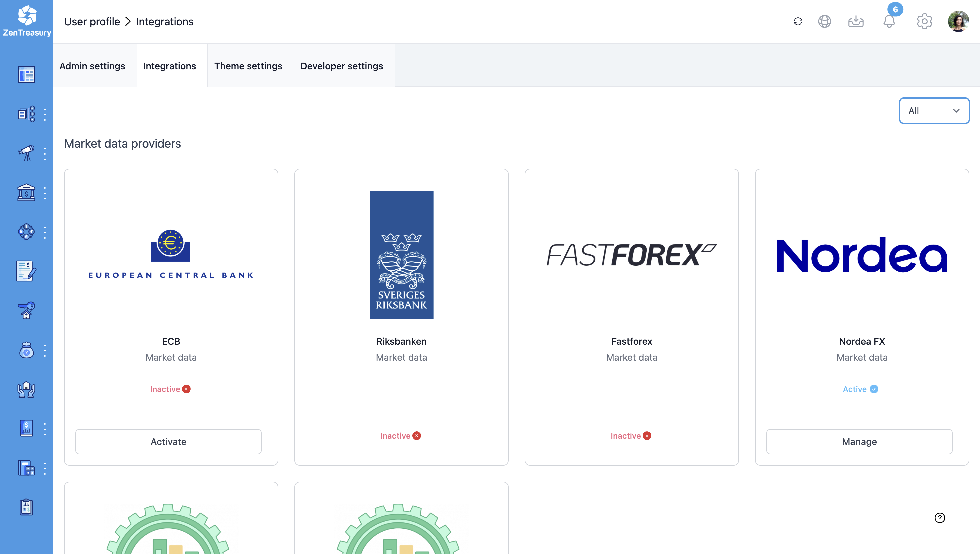
Task: Click Activate button on ECB card
Action: point(168,441)
